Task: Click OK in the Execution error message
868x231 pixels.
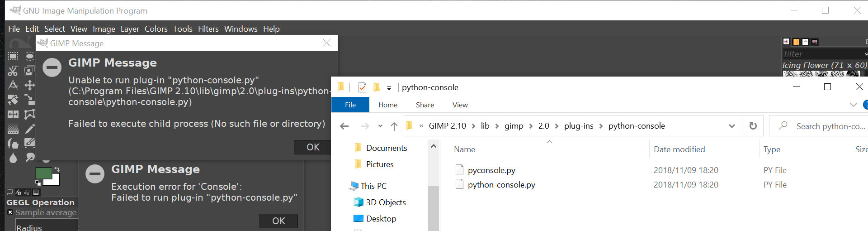Action: coord(278,221)
